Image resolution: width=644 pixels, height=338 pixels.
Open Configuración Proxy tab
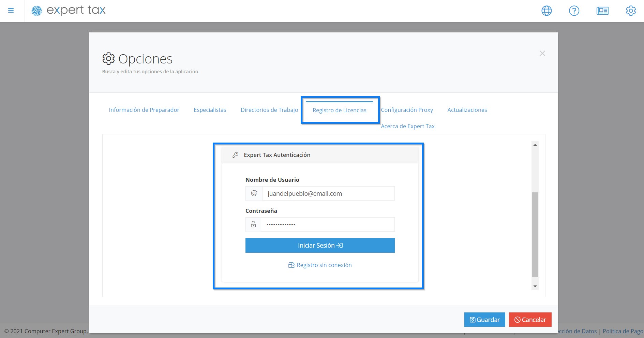coord(407,110)
